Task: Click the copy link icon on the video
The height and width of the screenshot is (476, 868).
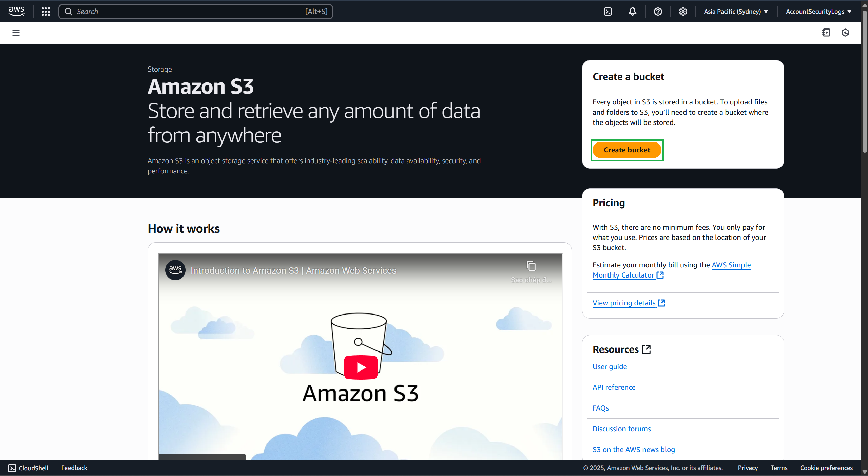Action: coord(531,266)
